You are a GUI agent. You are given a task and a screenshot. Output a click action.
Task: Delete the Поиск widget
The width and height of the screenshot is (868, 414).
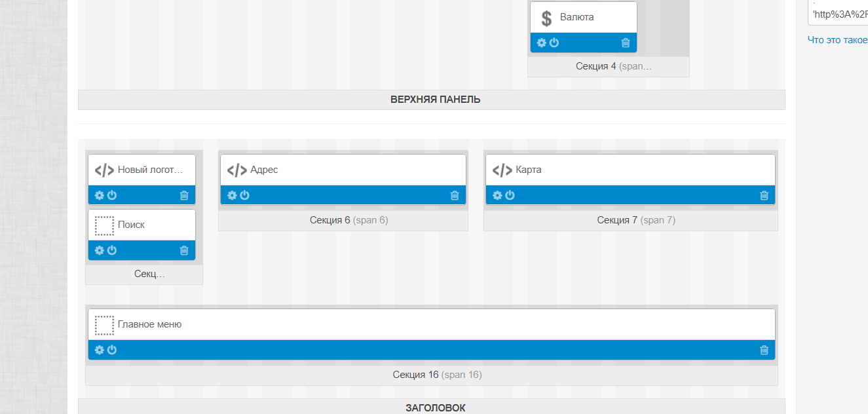[185, 250]
